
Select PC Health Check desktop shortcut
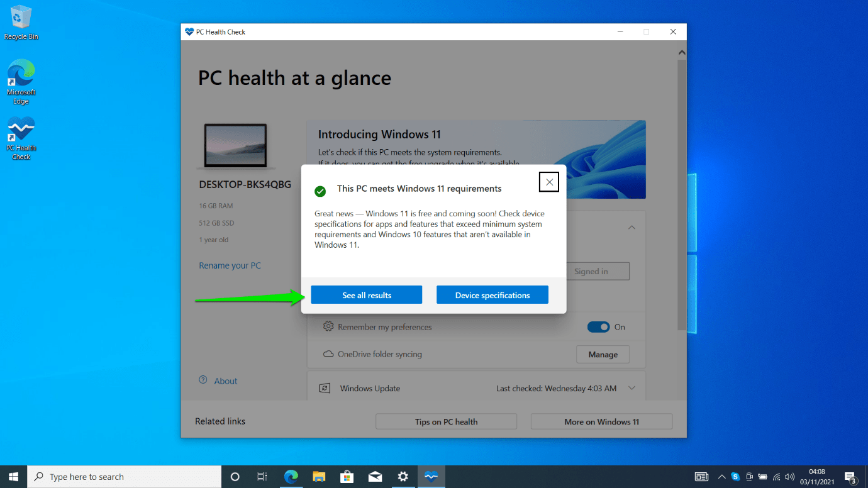point(21,138)
